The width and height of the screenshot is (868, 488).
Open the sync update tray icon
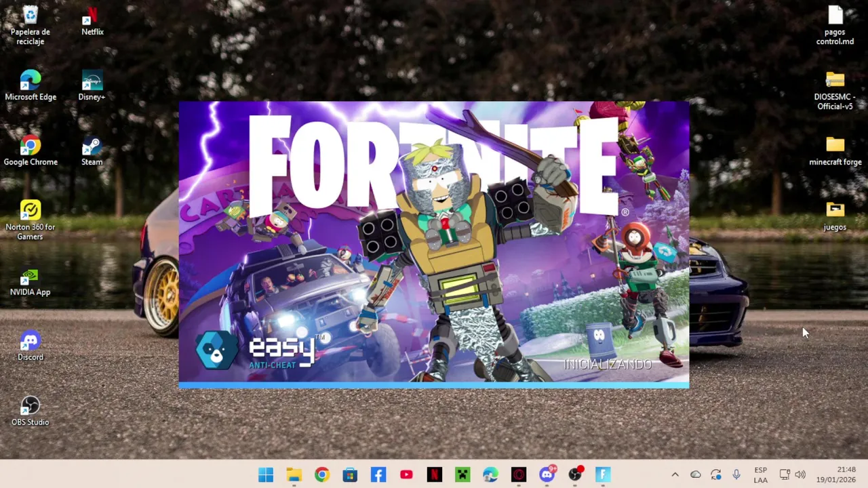click(716, 474)
